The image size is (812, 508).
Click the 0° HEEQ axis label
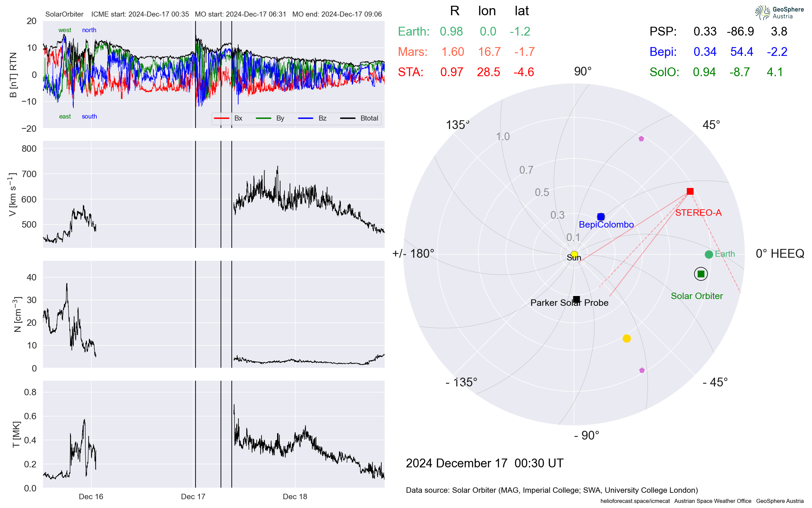[780, 254]
